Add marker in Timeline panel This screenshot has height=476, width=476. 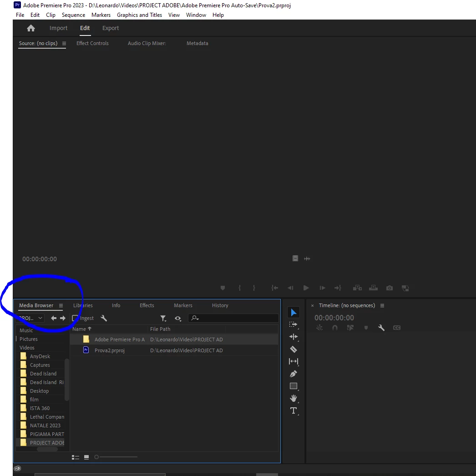point(366,328)
